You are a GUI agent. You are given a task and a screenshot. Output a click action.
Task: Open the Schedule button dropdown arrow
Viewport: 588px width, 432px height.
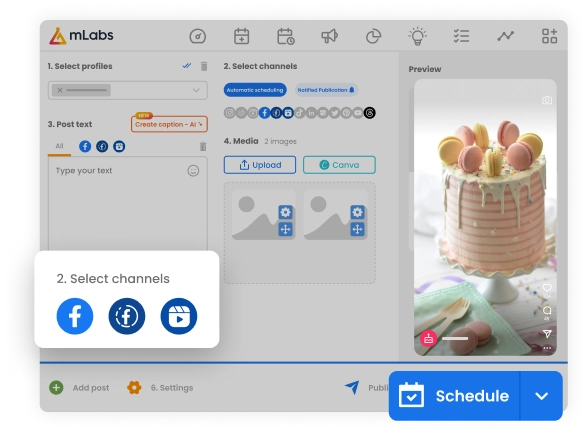click(541, 396)
